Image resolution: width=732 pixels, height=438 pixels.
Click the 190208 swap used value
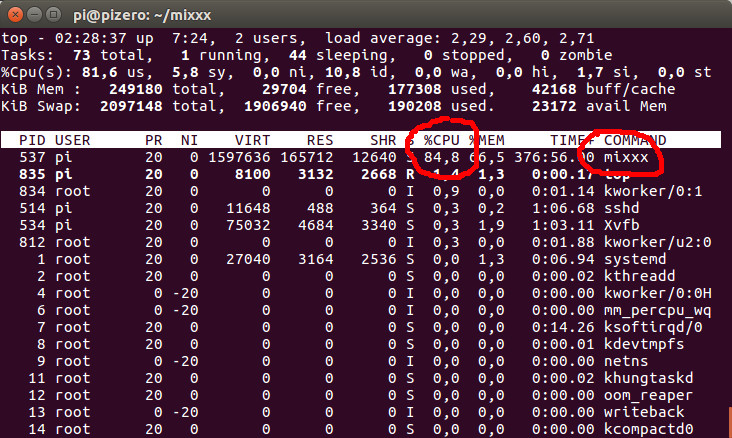click(415, 106)
